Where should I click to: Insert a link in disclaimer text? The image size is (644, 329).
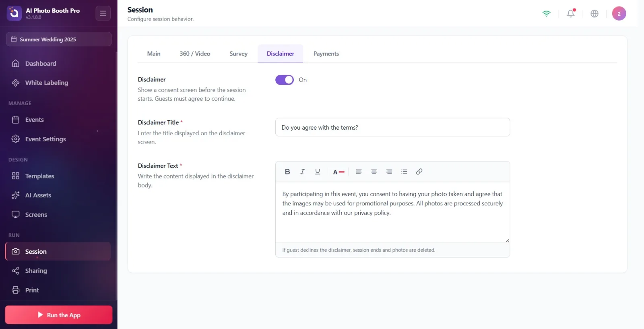[x=419, y=172]
